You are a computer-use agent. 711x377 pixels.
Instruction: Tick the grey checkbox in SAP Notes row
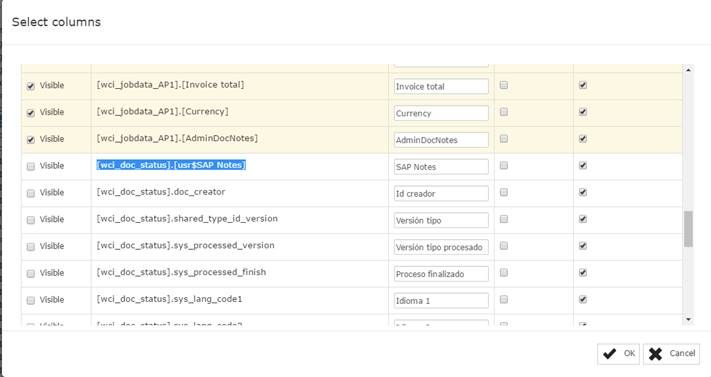tap(504, 165)
